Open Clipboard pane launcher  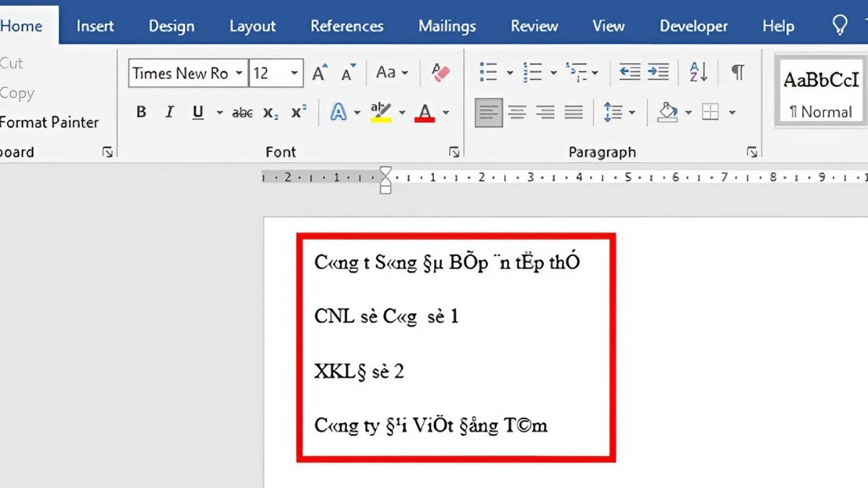click(108, 152)
